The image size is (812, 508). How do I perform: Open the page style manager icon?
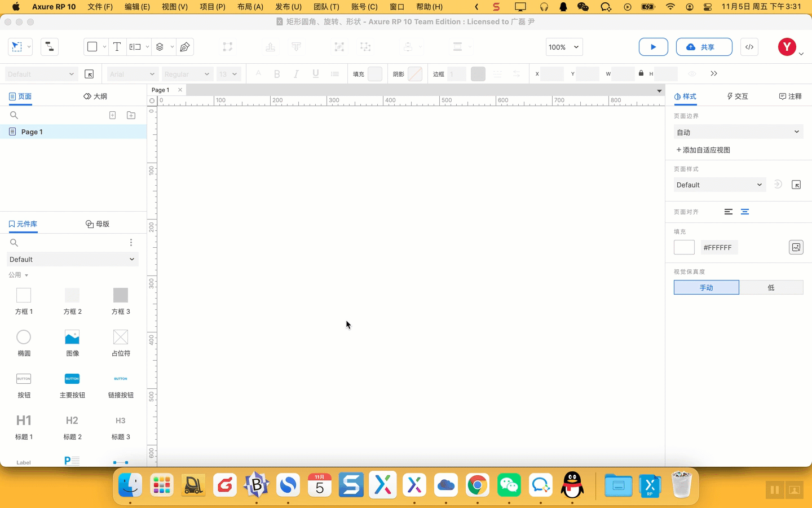796,185
